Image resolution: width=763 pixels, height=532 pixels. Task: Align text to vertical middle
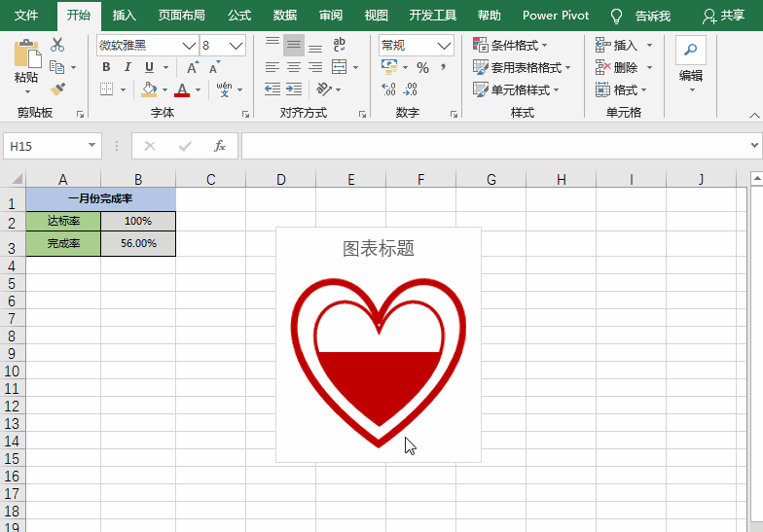294,45
